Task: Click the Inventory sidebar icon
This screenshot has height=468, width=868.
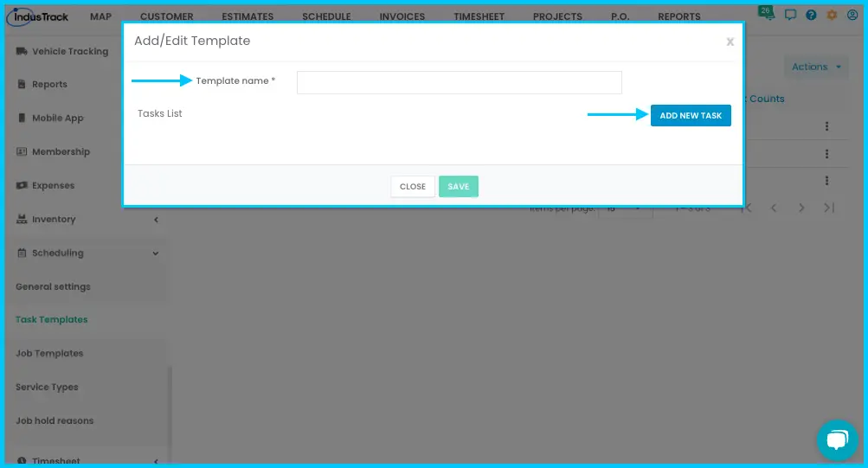Action: (22, 219)
